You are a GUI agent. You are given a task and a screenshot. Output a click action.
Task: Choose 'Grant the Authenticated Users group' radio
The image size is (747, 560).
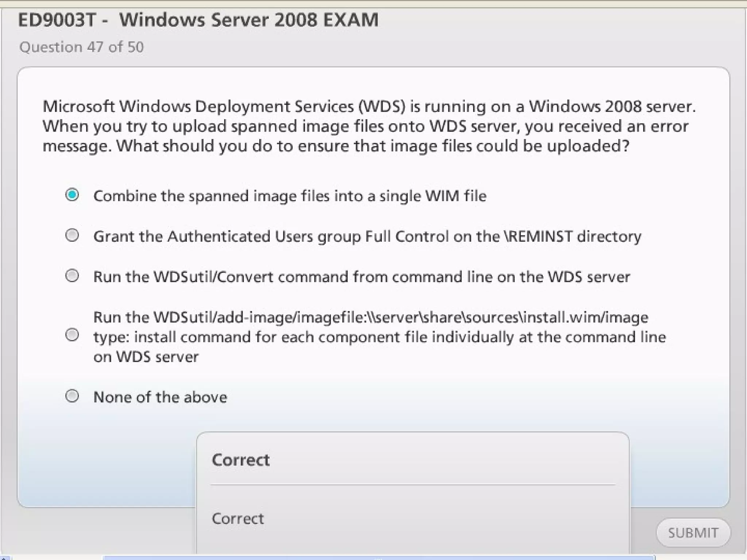(x=72, y=235)
